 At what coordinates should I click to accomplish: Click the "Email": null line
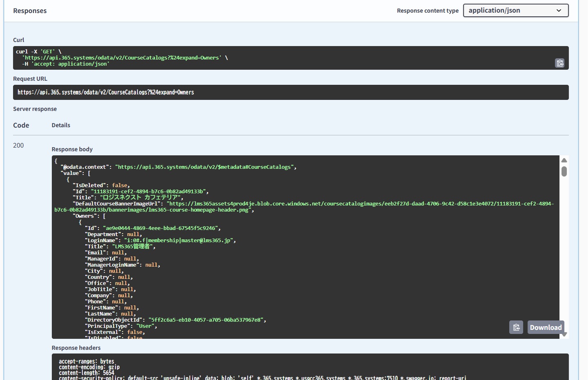coord(106,253)
